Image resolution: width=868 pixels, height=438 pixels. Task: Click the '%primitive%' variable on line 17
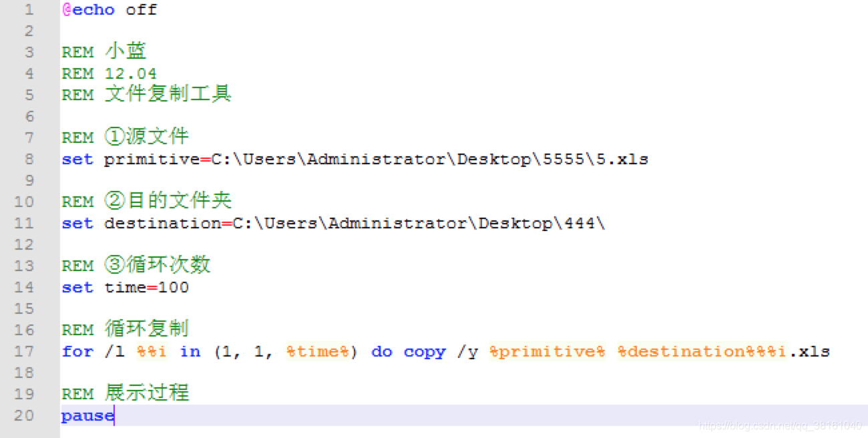click(548, 352)
